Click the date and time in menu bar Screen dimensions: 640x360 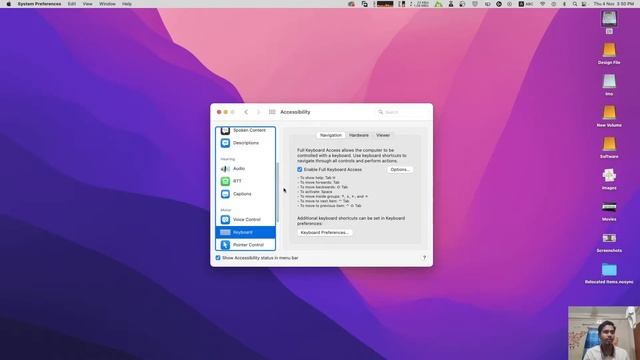coord(613,4)
